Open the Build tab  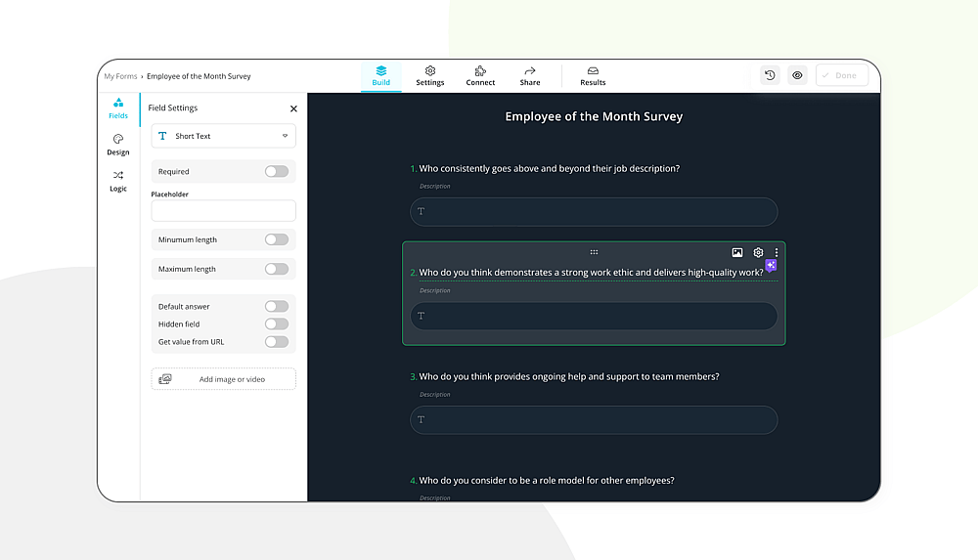[381, 76]
